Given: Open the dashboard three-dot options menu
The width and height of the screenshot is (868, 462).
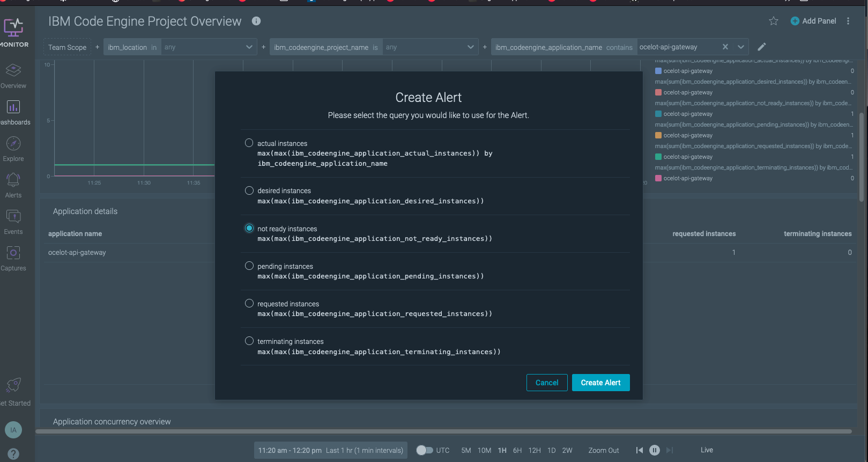Looking at the screenshot, I should (848, 21).
